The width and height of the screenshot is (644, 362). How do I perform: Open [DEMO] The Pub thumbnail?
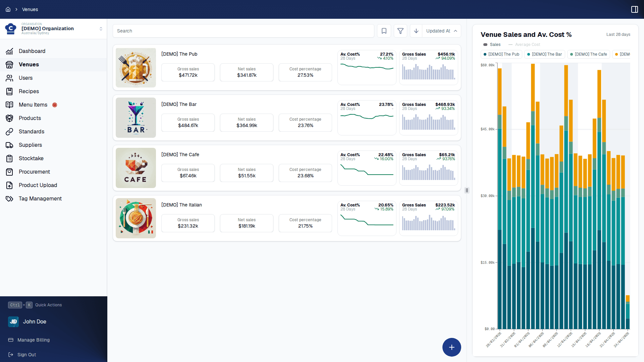[136, 67]
